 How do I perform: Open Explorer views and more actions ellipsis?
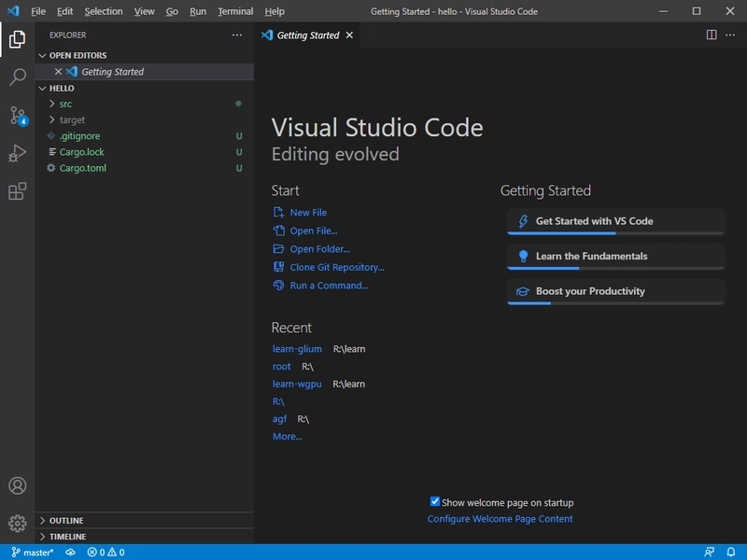(237, 35)
